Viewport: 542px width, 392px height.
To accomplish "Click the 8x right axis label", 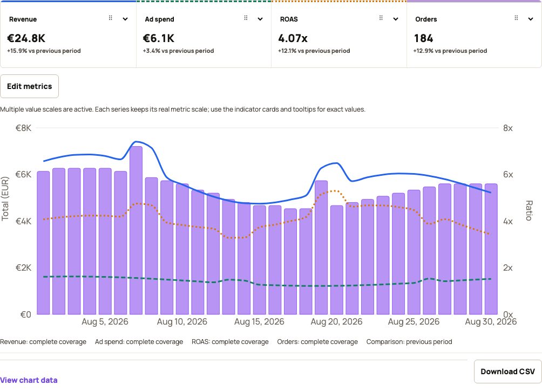I will coord(508,128).
